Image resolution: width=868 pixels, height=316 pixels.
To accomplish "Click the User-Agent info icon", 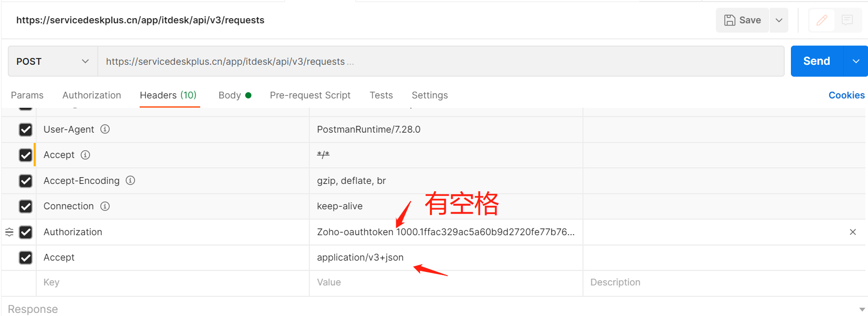I will coord(105,129).
